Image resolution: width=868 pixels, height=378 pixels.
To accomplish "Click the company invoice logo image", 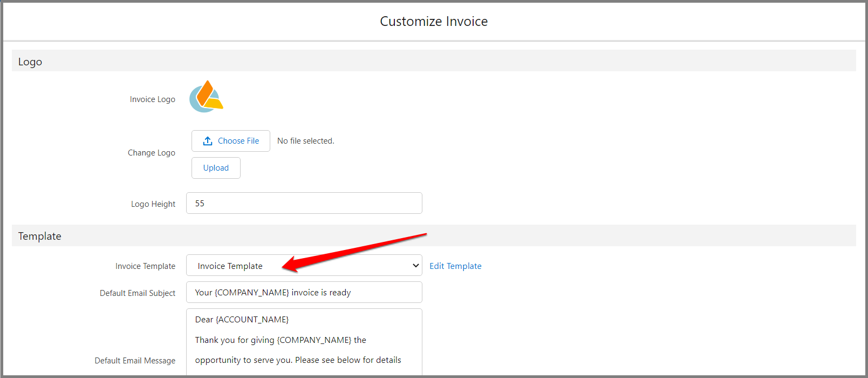I will (206, 97).
